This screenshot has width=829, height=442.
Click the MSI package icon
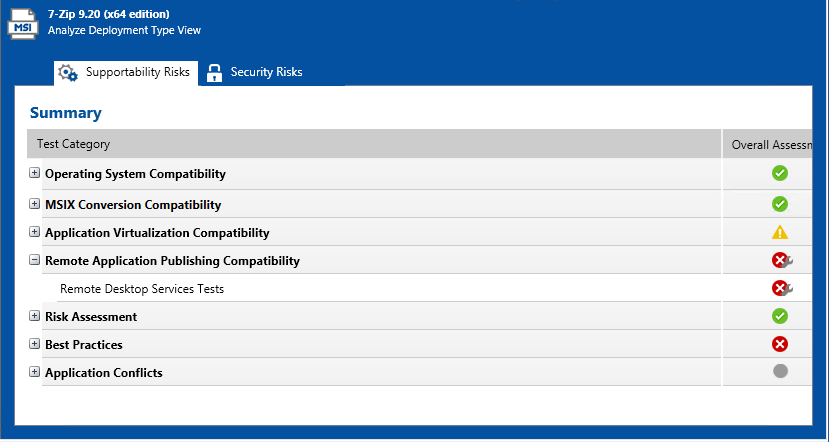(x=23, y=23)
